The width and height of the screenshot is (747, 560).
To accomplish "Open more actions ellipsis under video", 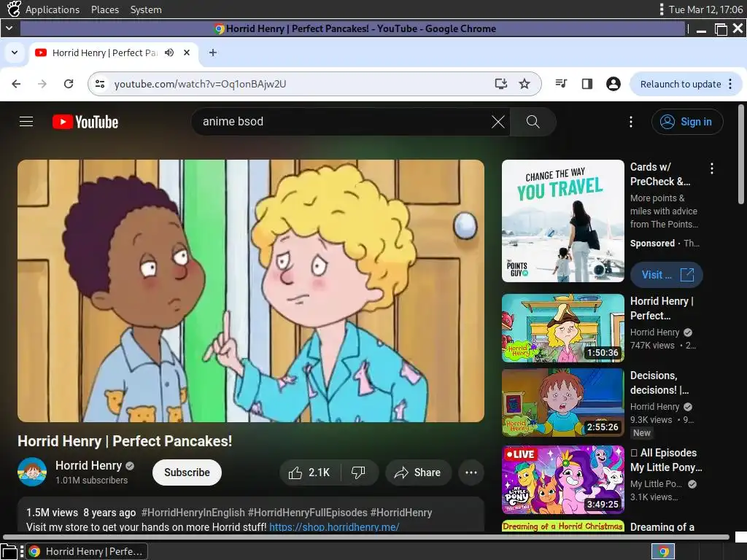I will pyautogui.click(x=471, y=472).
